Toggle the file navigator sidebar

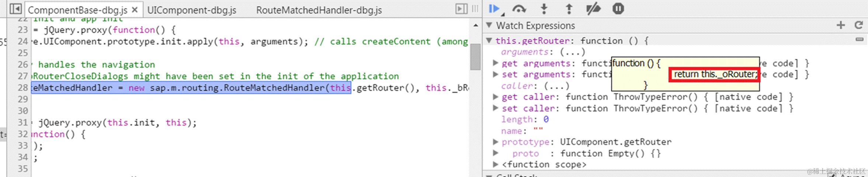(x=15, y=9)
